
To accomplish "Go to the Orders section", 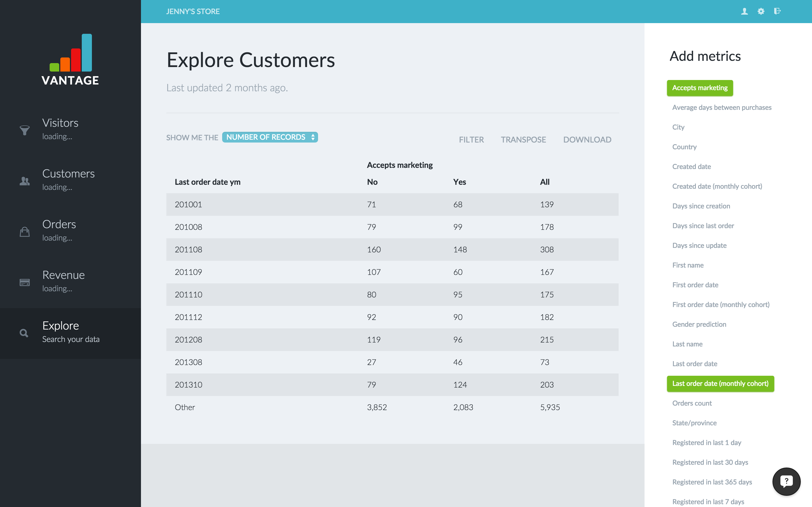I will coord(59,224).
